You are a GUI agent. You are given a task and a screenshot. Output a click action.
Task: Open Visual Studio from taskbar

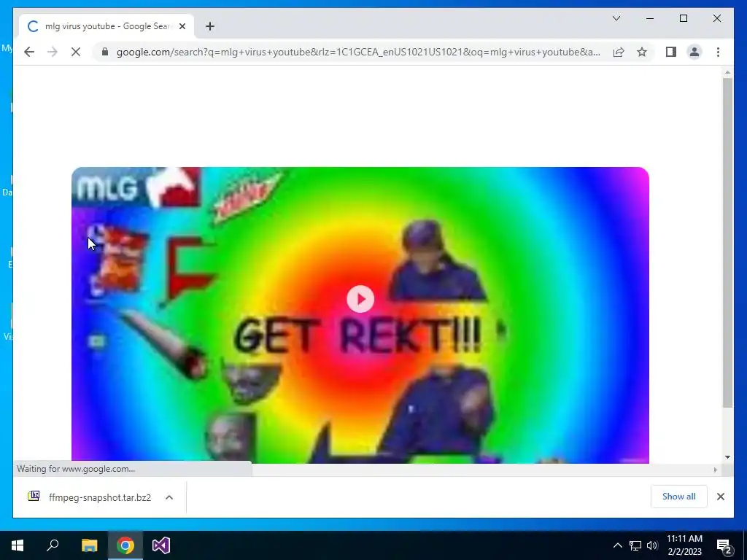tap(161, 545)
